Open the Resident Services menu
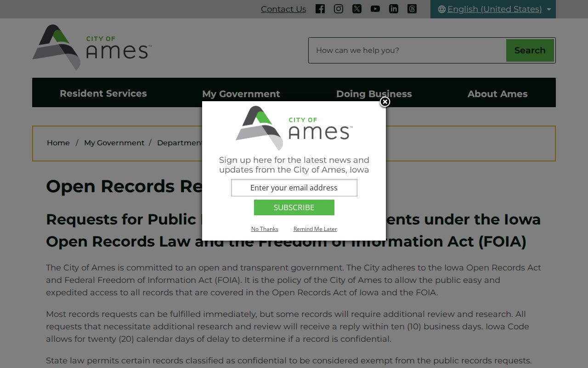This screenshot has height=368, width=588. click(103, 93)
